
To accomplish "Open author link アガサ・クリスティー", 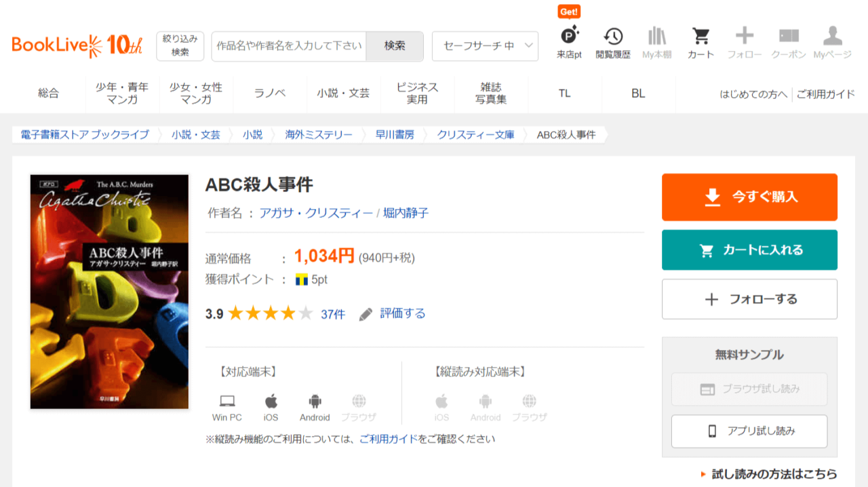I will click(315, 213).
